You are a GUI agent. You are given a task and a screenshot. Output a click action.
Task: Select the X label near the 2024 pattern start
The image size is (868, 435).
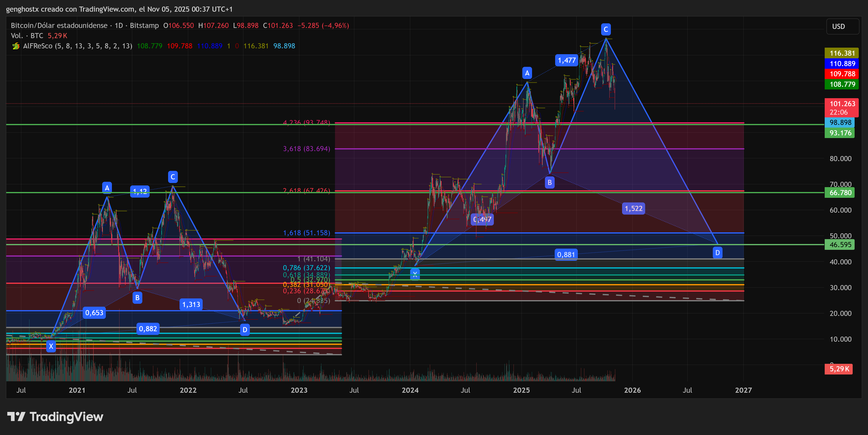415,274
